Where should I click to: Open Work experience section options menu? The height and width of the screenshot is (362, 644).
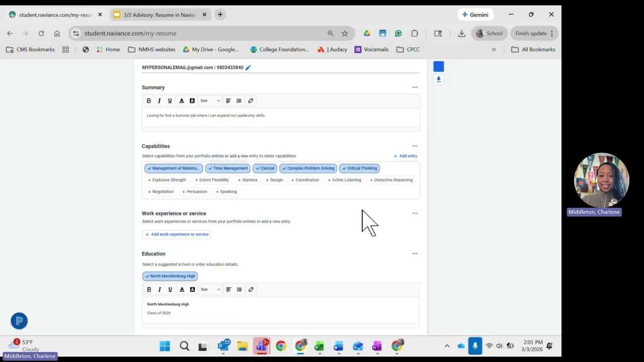coord(415,213)
